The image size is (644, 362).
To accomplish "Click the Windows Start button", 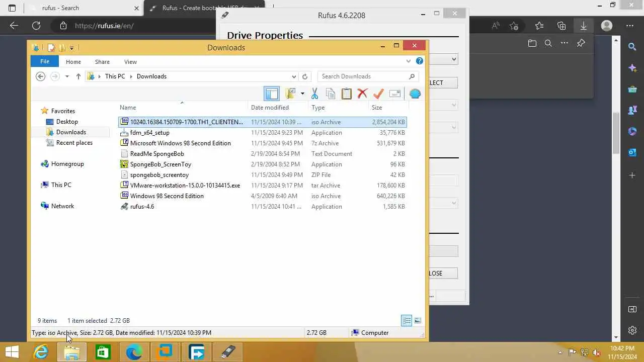I will pyautogui.click(x=12, y=352).
